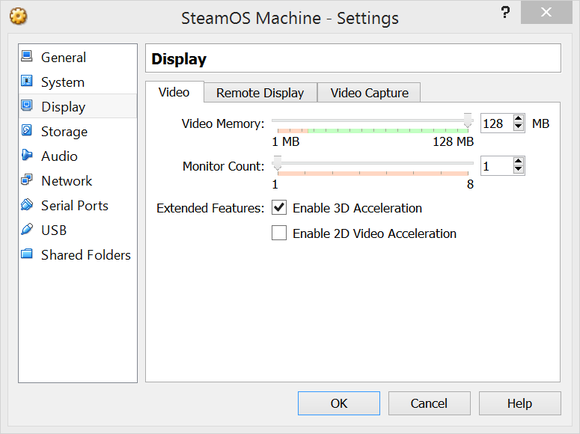Click the Cancel button
This screenshot has width=580, height=434.
tap(429, 403)
